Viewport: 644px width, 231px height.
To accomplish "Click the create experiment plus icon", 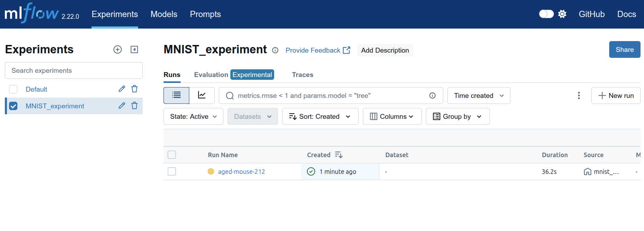I will (118, 49).
